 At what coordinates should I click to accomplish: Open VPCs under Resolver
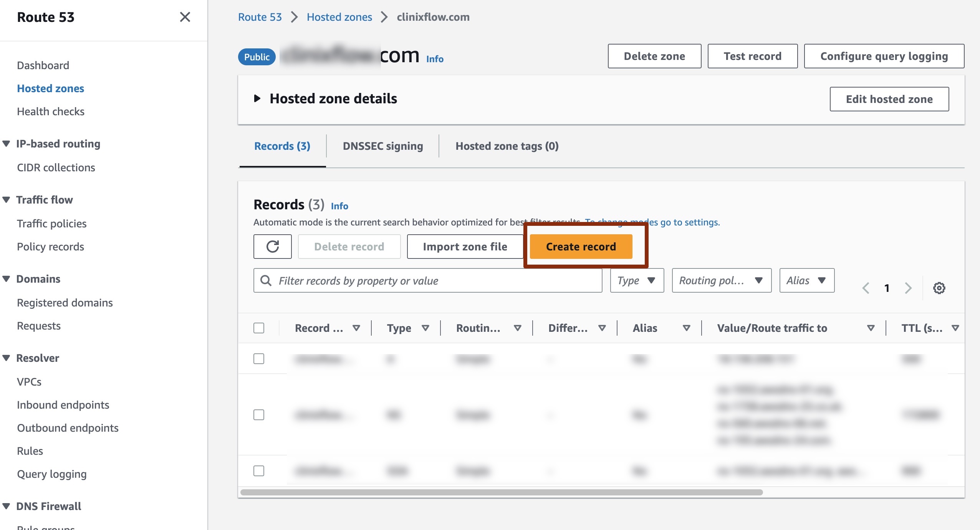pyautogui.click(x=29, y=382)
